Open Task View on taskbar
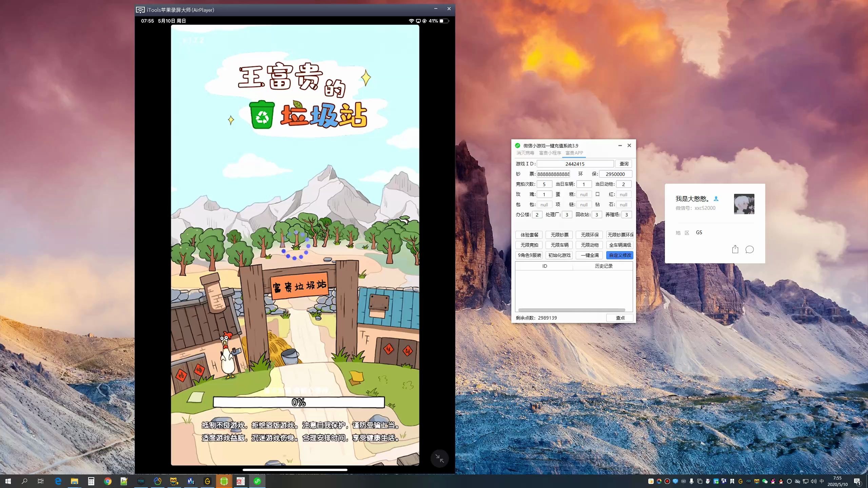868x488 pixels. tap(41, 481)
